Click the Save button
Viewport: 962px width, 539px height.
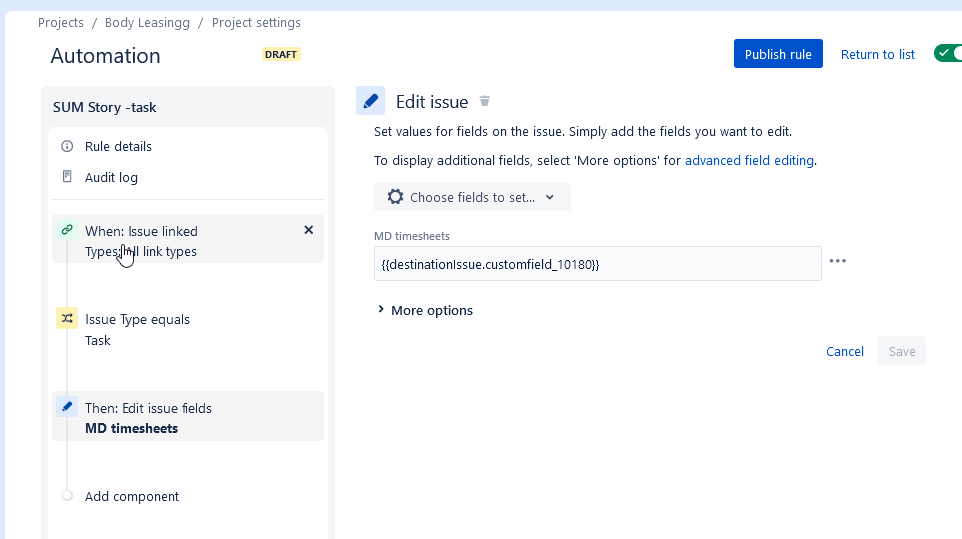[902, 351]
